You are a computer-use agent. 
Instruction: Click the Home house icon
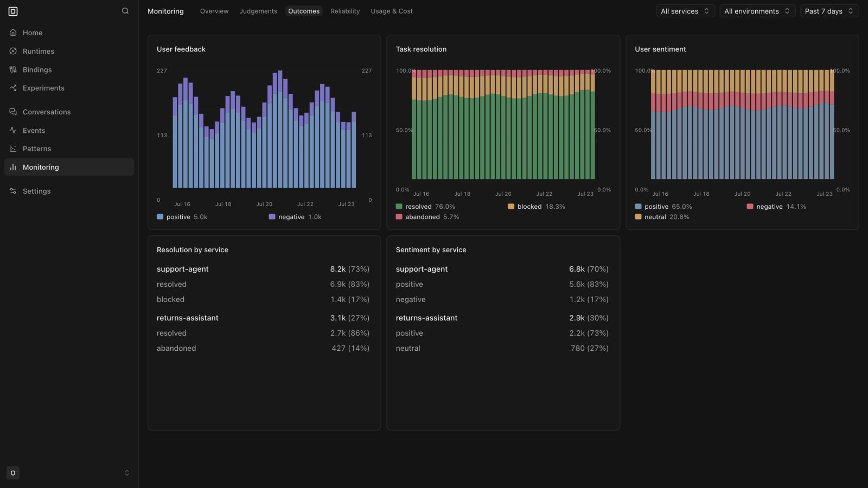[x=13, y=33]
